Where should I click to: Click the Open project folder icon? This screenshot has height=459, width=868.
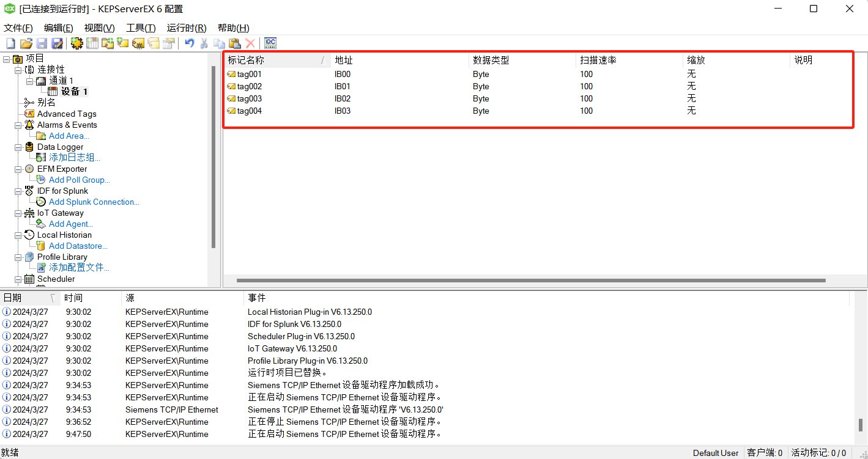coord(26,43)
